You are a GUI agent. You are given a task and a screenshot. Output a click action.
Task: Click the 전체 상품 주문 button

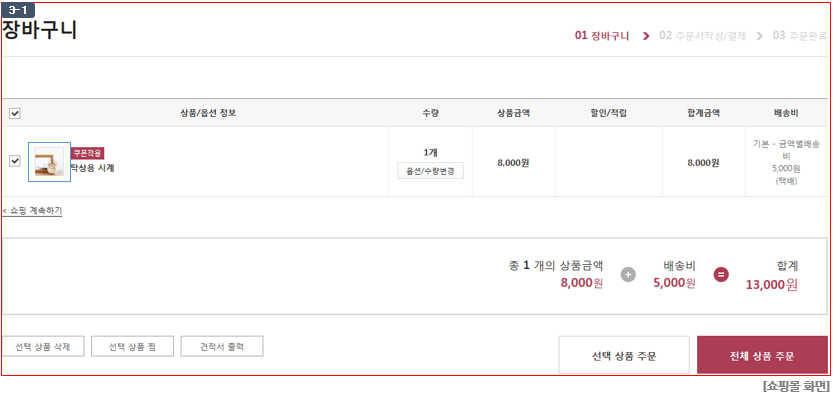point(762,355)
